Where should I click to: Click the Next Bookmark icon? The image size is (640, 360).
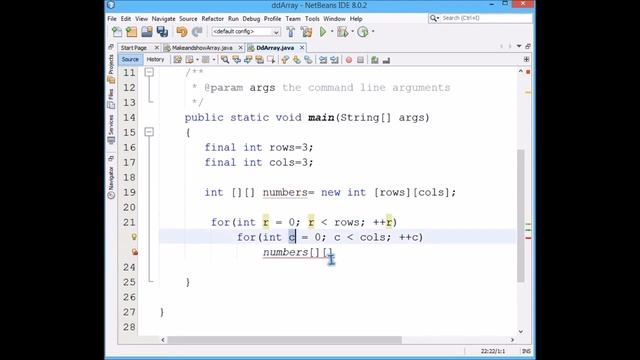coord(297,60)
